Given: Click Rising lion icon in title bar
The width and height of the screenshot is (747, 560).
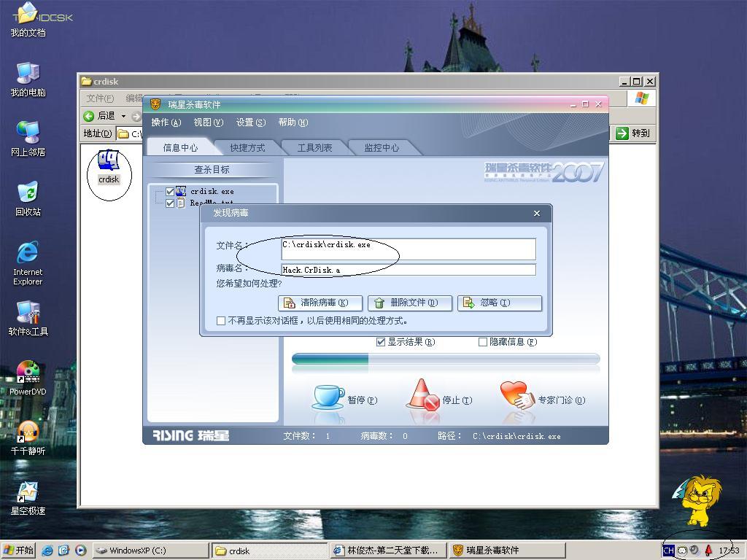Looking at the screenshot, I should click(155, 104).
